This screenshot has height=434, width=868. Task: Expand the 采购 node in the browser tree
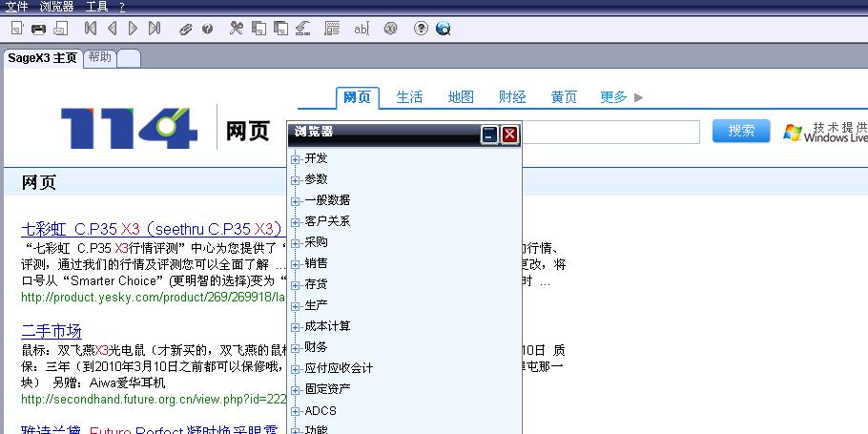click(296, 242)
